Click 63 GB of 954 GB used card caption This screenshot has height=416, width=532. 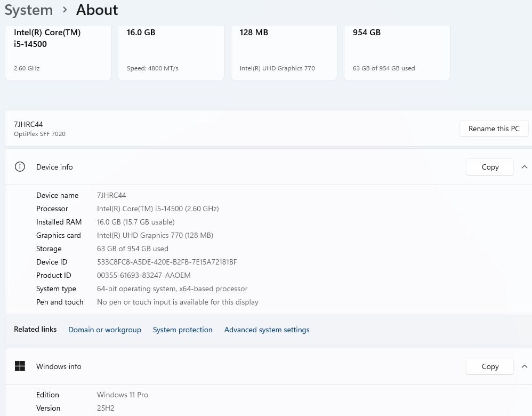(384, 68)
